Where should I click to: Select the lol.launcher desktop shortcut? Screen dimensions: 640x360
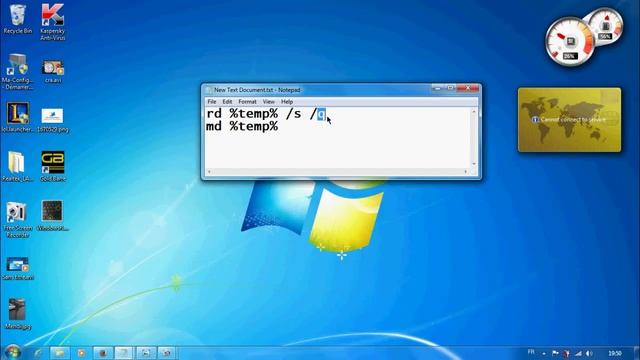(x=17, y=118)
